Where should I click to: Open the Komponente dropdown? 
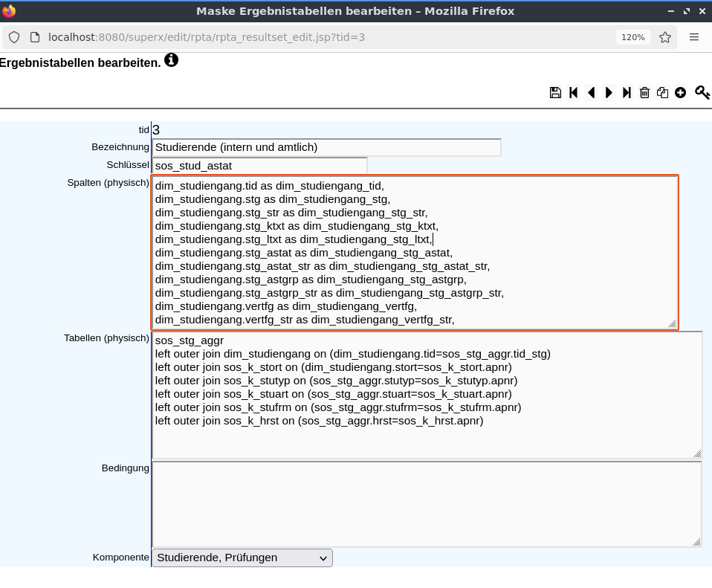point(242,558)
